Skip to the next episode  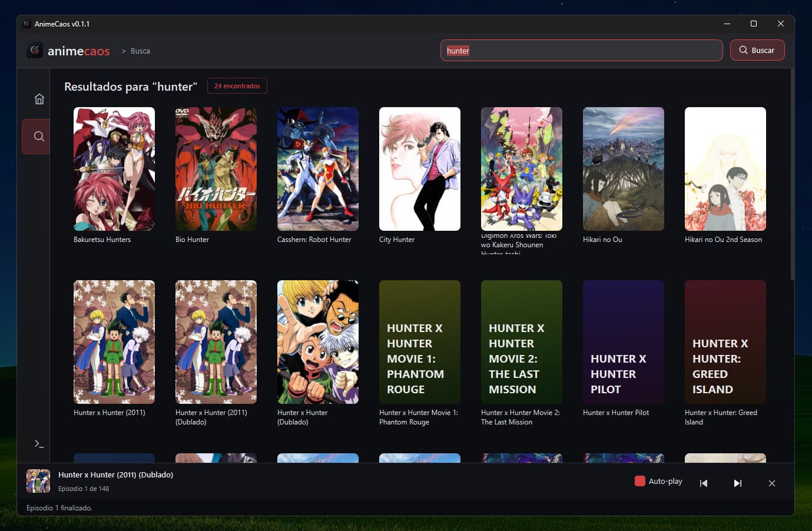point(738,483)
